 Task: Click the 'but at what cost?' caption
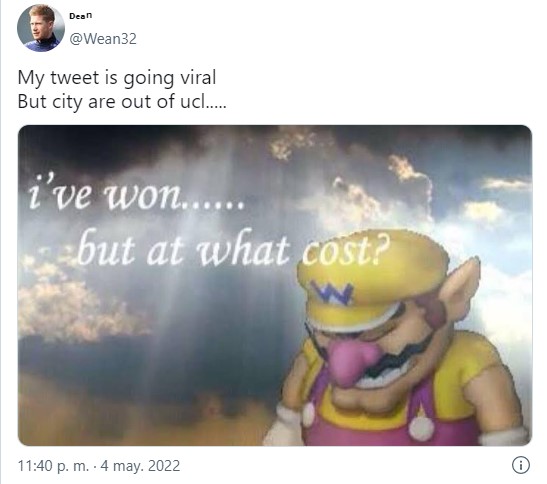click(x=232, y=248)
